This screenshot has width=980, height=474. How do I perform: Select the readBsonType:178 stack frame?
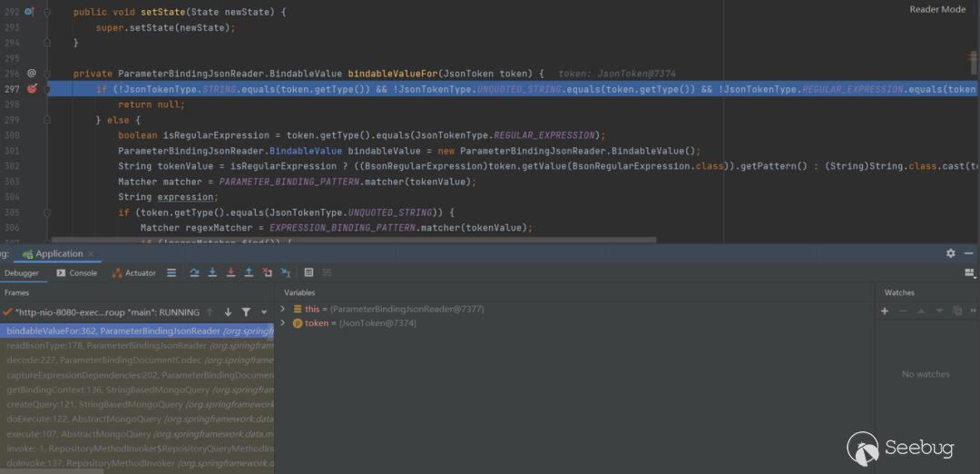pos(136,345)
